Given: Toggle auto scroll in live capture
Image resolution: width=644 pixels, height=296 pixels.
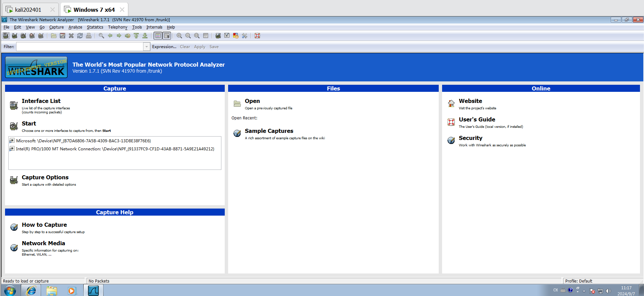Looking at the screenshot, I should [167, 36].
